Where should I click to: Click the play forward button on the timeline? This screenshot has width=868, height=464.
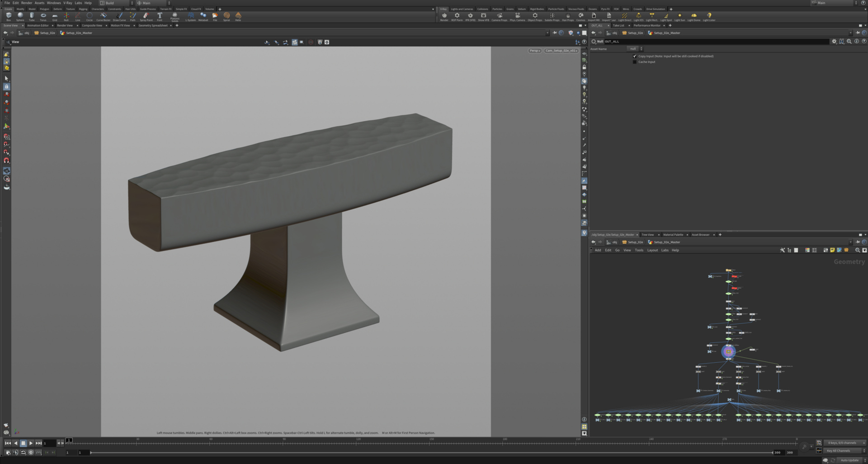(31, 443)
